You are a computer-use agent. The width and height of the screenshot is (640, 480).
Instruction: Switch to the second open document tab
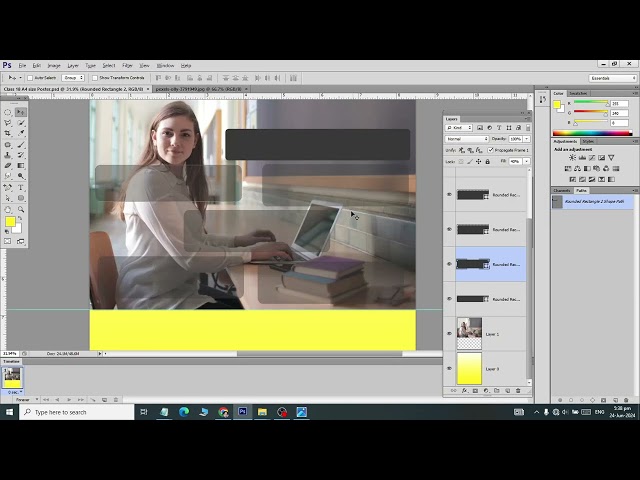coord(198,89)
